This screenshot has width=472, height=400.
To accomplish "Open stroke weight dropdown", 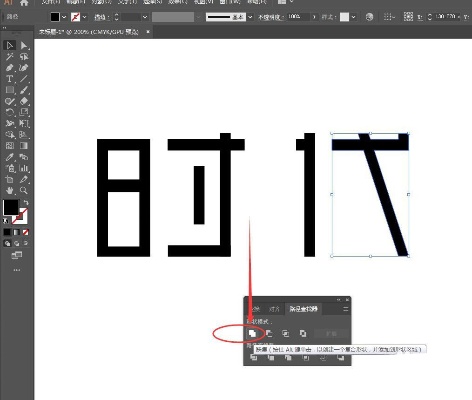I will pos(145,17).
